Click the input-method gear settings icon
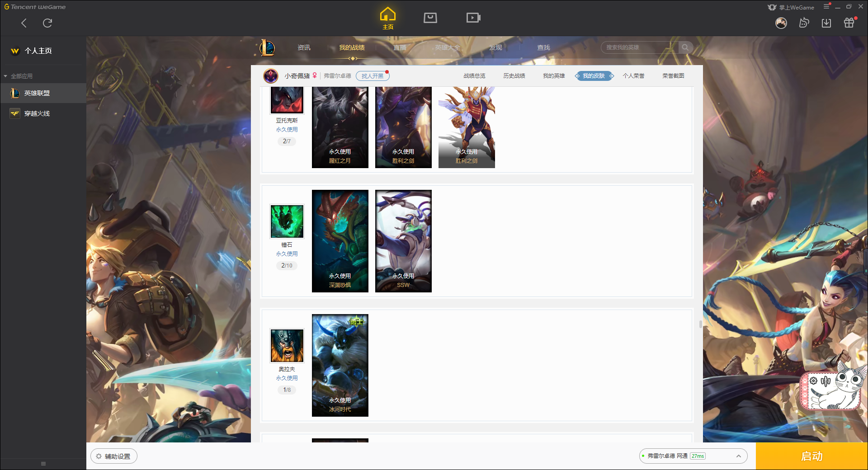 813,381
